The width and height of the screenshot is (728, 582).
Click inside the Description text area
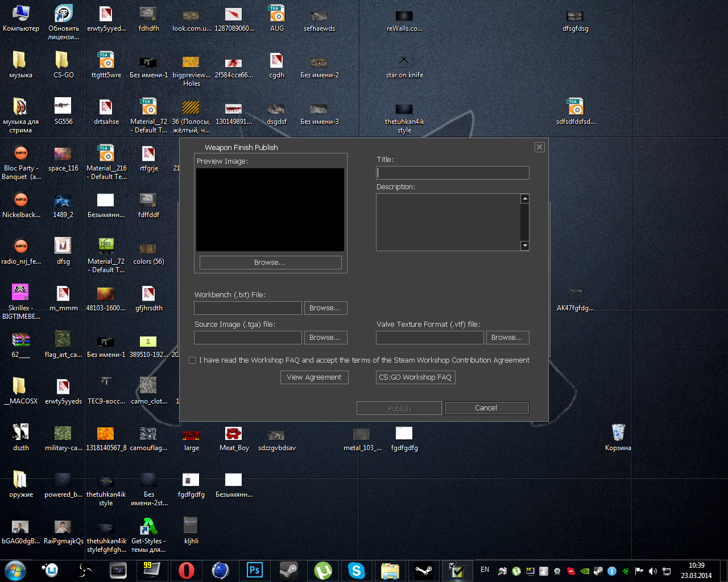(448, 222)
